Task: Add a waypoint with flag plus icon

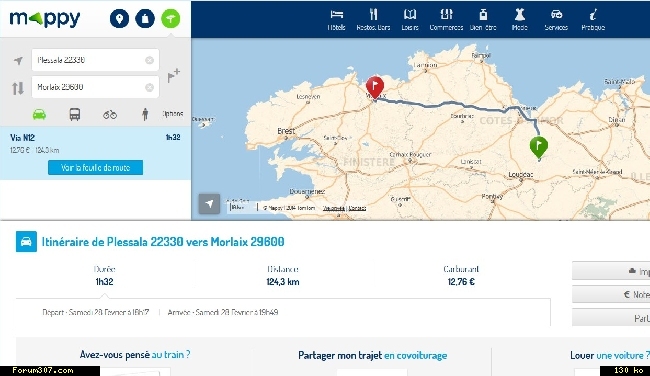Action: (x=173, y=75)
